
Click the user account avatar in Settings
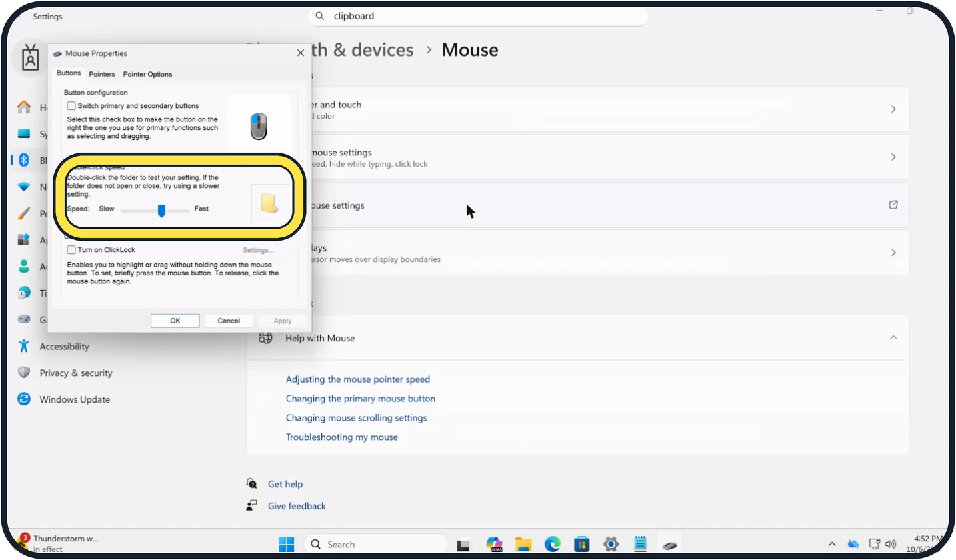click(31, 57)
